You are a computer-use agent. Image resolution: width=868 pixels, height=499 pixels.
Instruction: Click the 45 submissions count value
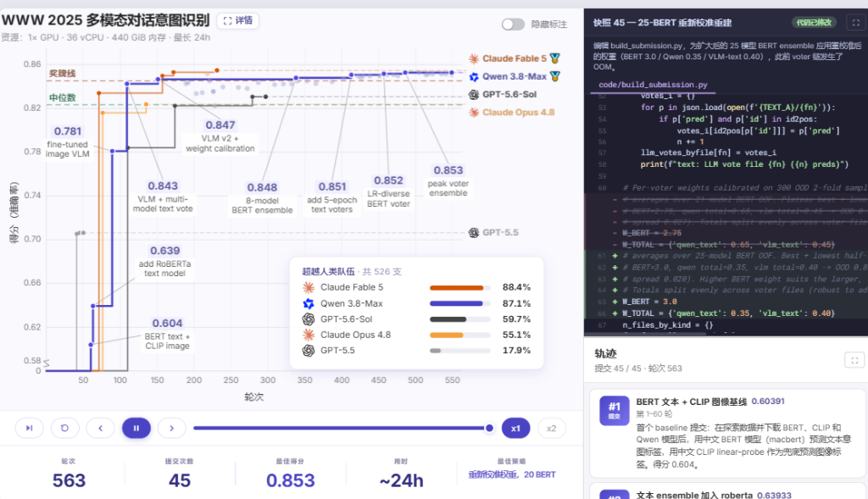(x=180, y=480)
